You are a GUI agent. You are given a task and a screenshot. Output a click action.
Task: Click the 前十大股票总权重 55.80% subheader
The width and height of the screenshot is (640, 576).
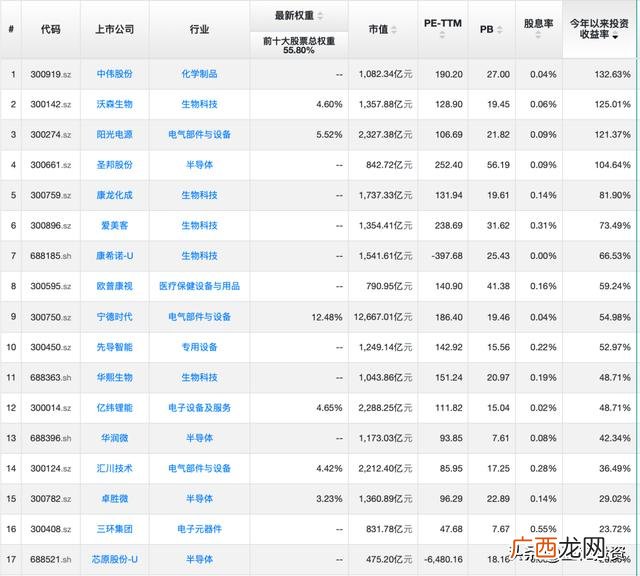pos(299,45)
